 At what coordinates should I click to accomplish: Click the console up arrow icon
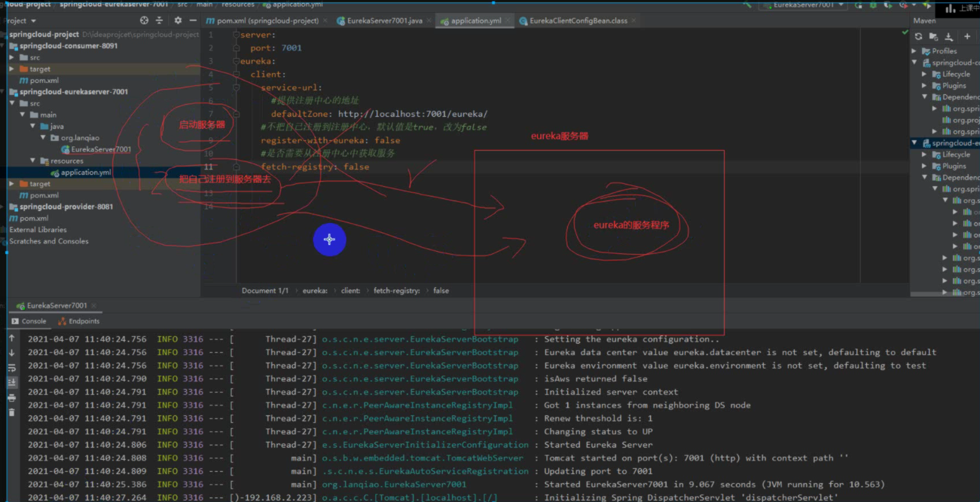point(11,339)
